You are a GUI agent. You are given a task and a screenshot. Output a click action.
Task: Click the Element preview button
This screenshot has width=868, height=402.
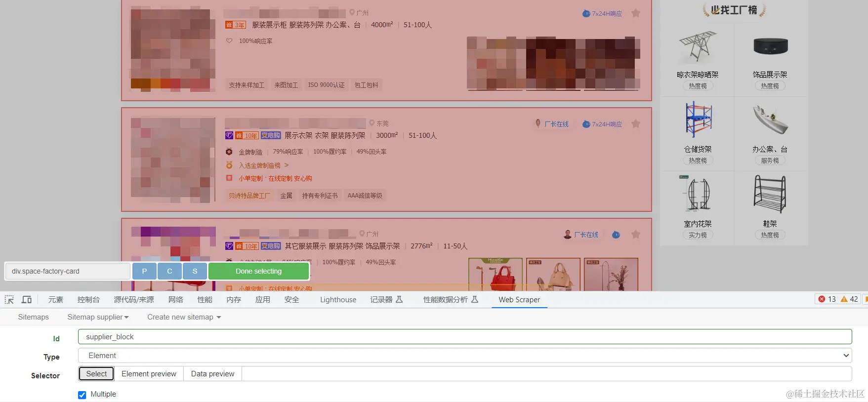(x=149, y=374)
